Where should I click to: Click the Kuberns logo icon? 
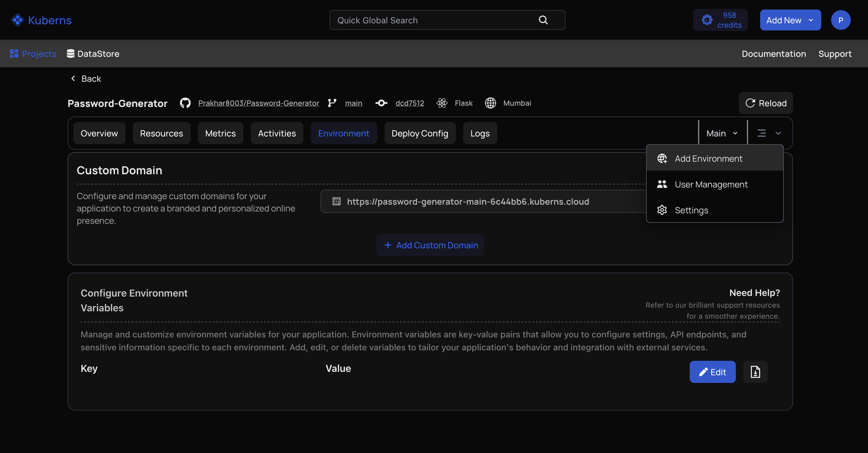point(17,20)
